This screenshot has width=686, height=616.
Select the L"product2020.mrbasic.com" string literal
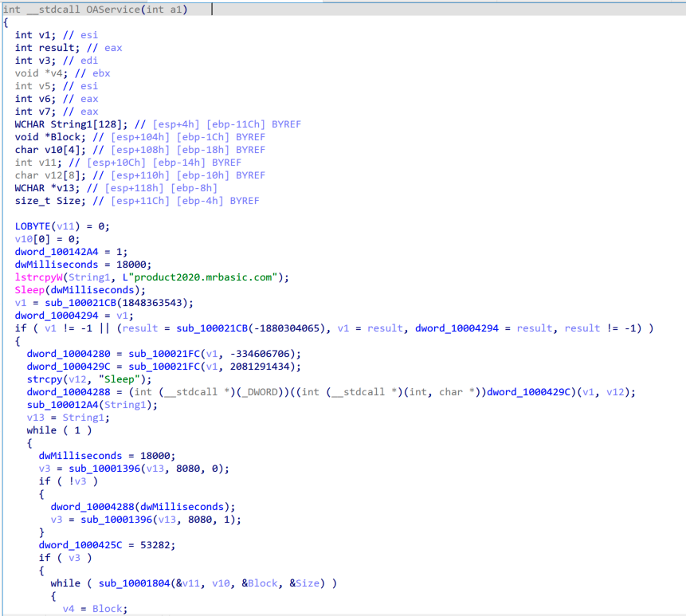click(x=200, y=277)
